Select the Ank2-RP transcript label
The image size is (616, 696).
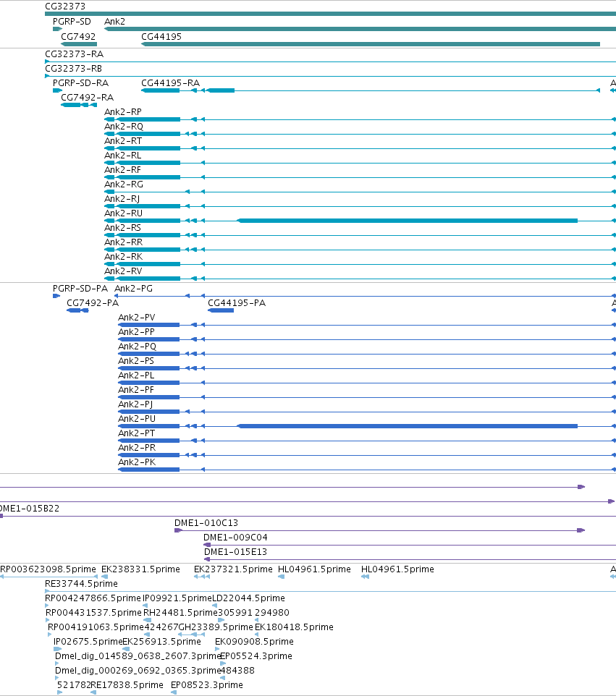click(x=123, y=112)
